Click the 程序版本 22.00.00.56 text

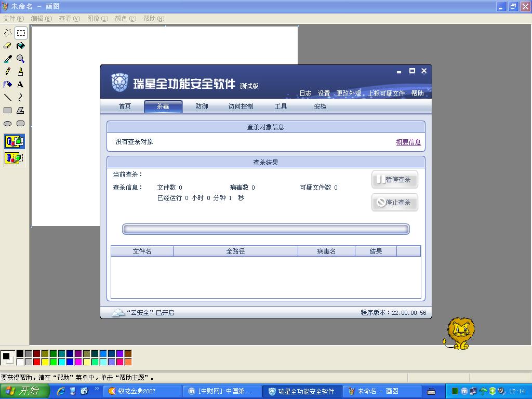[393, 313]
